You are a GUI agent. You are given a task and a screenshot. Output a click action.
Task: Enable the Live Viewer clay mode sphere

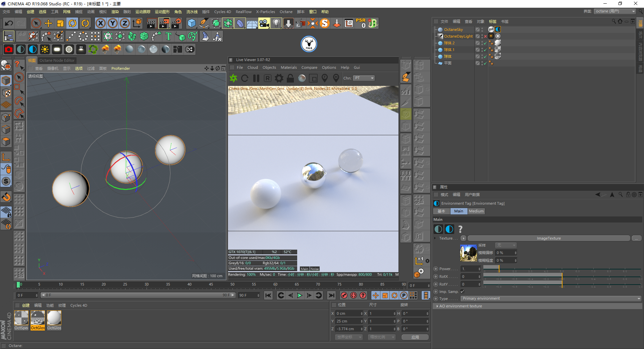(x=302, y=78)
